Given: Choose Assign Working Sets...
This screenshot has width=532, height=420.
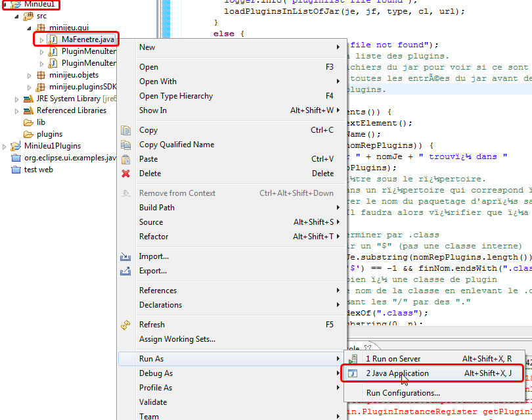Looking at the screenshot, I should coord(177,339).
